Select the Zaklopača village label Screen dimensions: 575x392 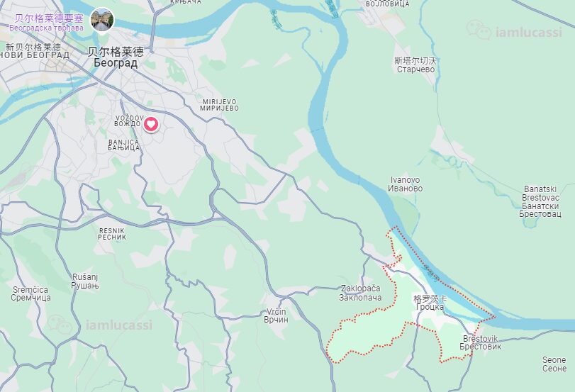(x=360, y=293)
